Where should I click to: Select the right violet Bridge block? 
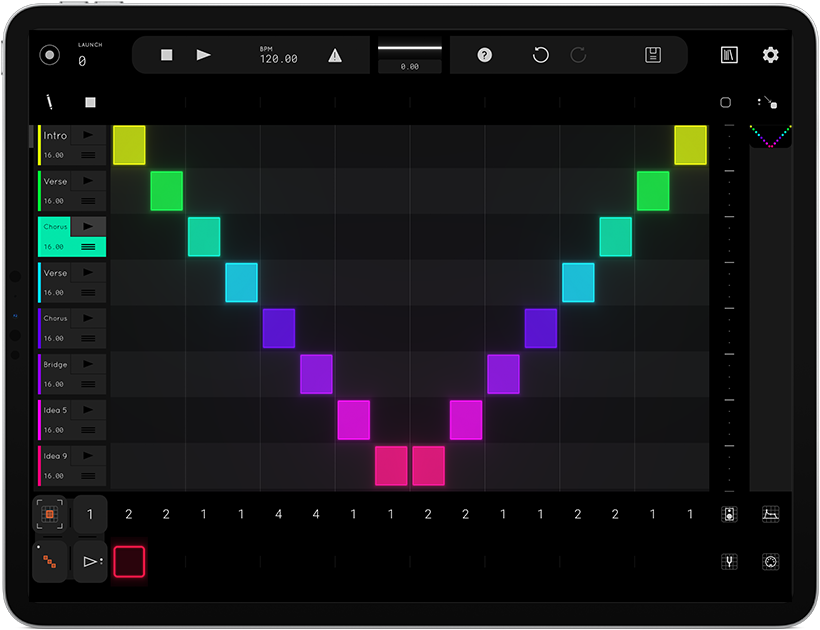coord(503,374)
